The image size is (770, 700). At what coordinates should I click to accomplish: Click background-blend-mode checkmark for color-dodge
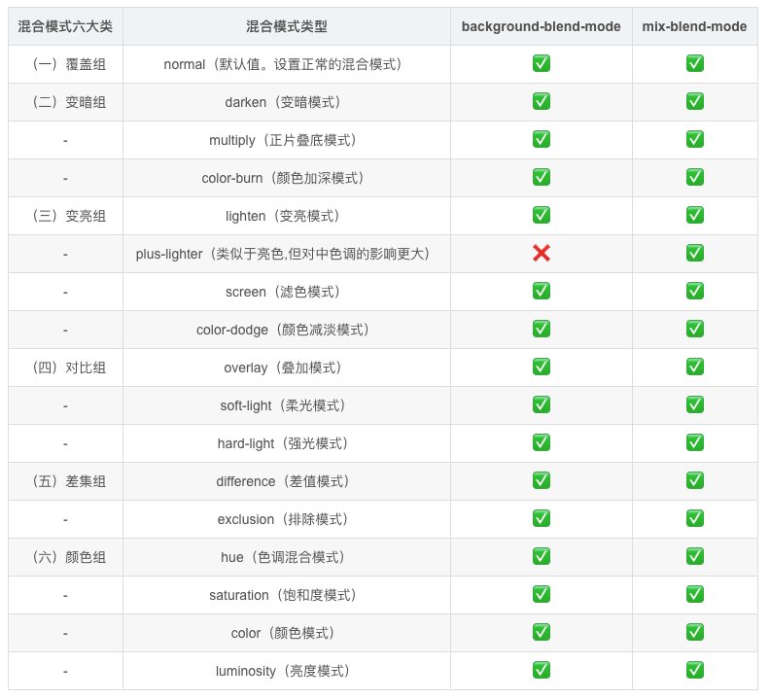pyautogui.click(x=542, y=329)
